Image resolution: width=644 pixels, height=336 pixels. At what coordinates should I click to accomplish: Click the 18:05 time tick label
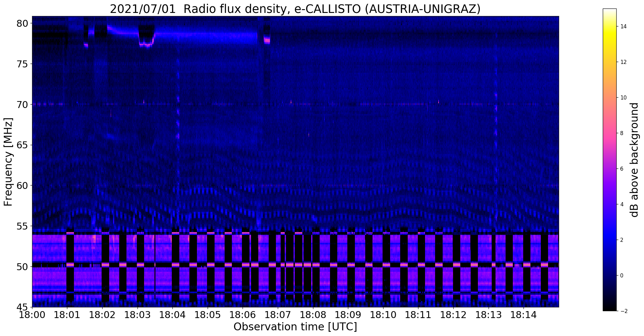208,315
